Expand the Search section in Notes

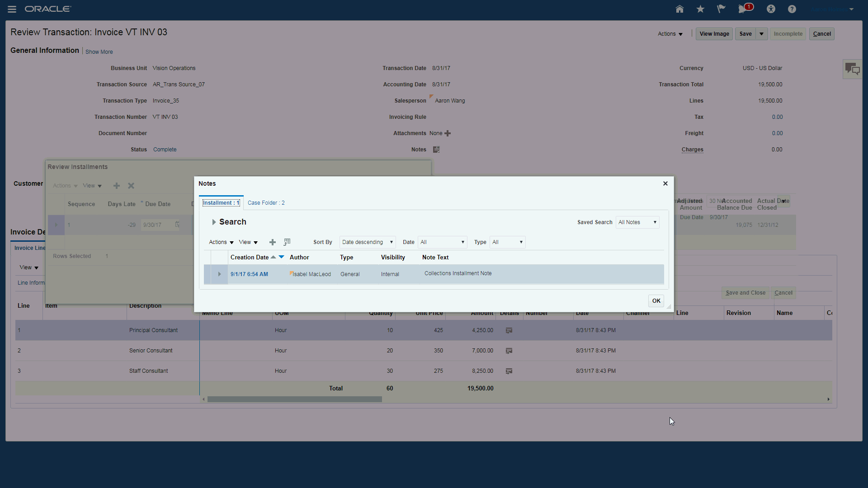214,222
